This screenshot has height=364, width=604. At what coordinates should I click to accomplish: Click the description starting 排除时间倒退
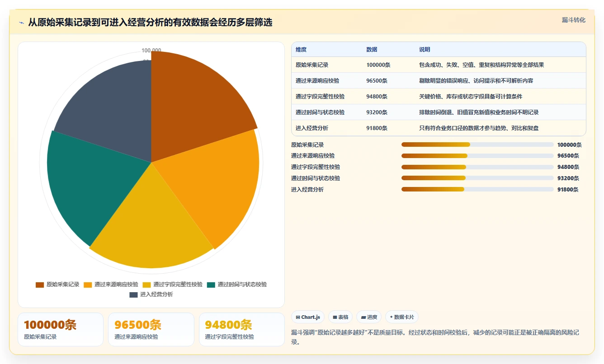pyautogui.click(x=479, y=112)
